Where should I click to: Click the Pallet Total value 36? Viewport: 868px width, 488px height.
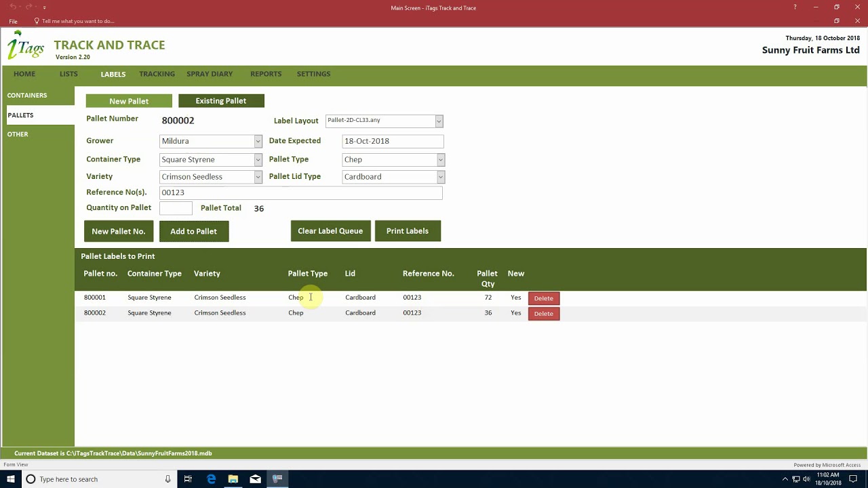(259, 209)
